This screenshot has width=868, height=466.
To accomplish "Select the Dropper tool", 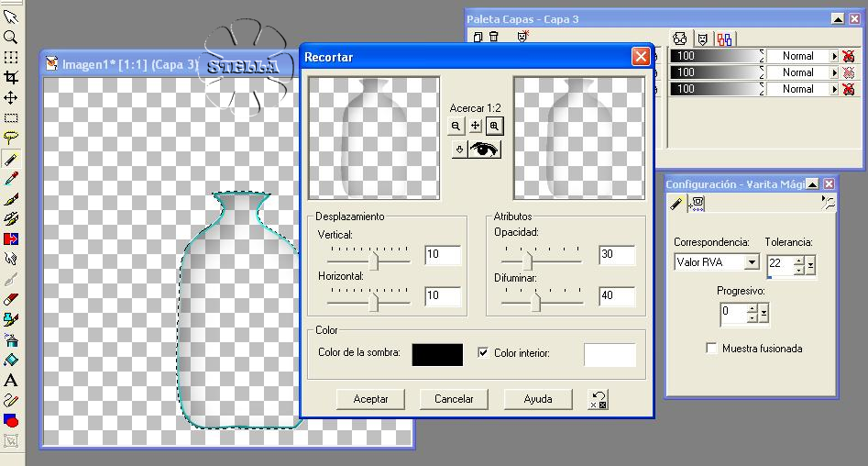I will pos(10,179).
